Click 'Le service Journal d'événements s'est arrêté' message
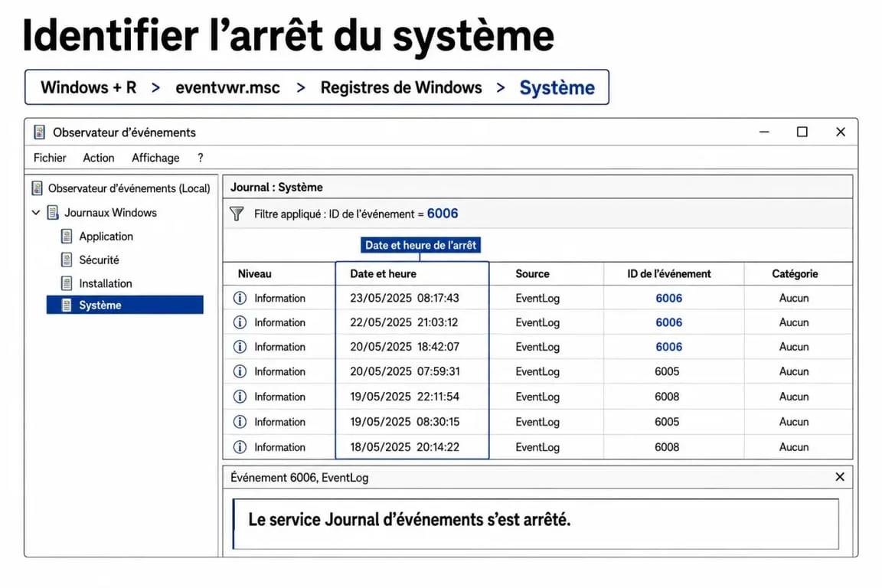882x588 pixels. click(410, 519)
